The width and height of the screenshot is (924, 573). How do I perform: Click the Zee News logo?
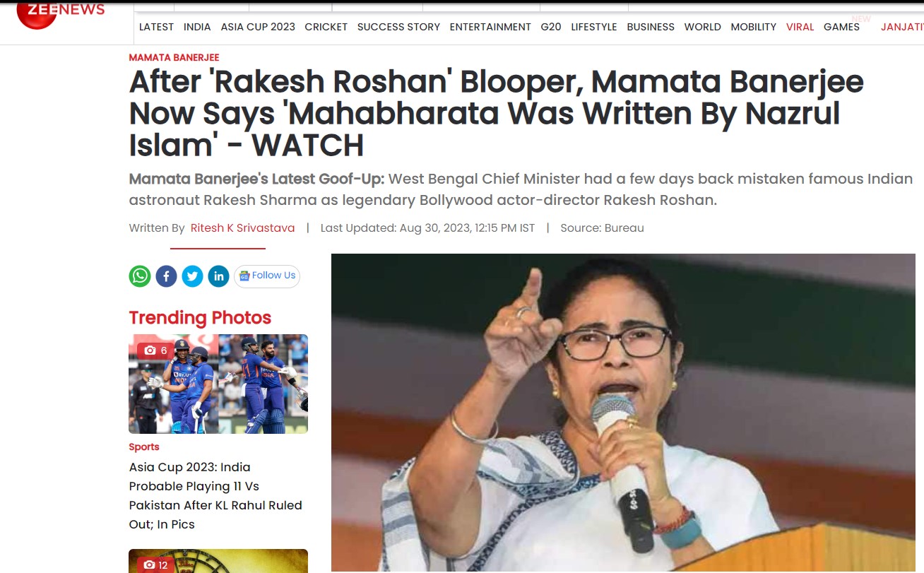tap(61, 14)
